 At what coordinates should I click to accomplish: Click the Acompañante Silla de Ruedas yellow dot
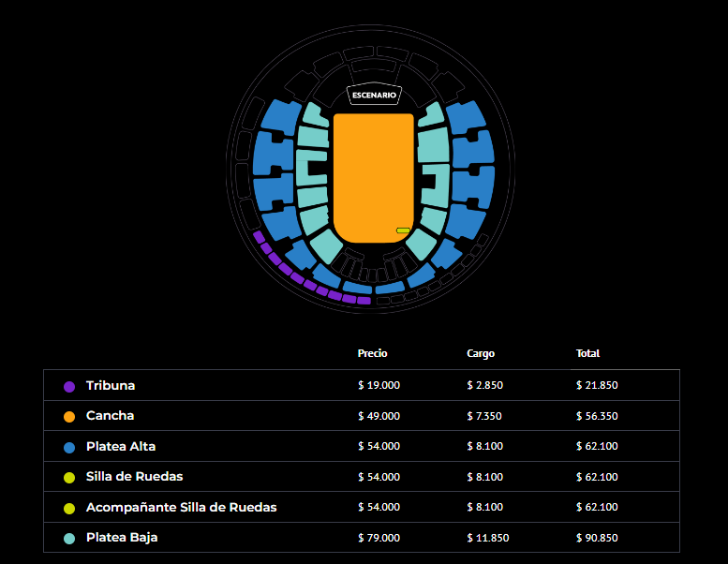pos(69,509)
